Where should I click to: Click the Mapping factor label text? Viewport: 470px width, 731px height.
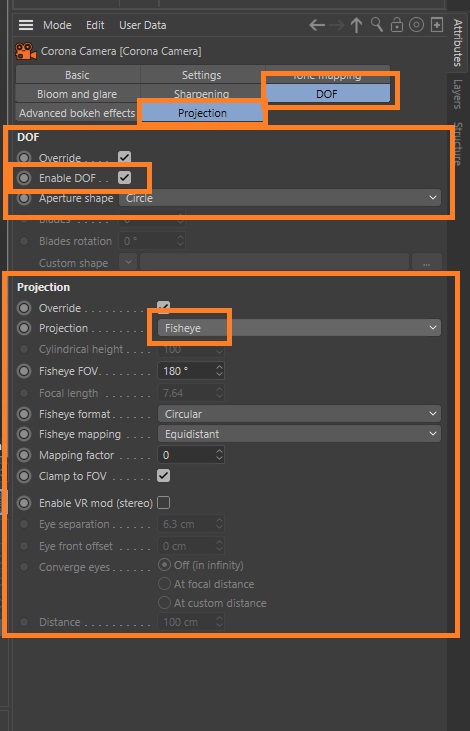(76, 455)
